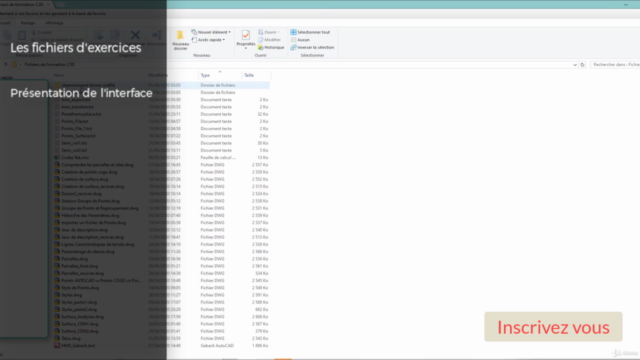This screenshot has width=640, height=360.
Task: Select Lignes Caractéristiques de terrain.dwg
Action: point(98,244)
